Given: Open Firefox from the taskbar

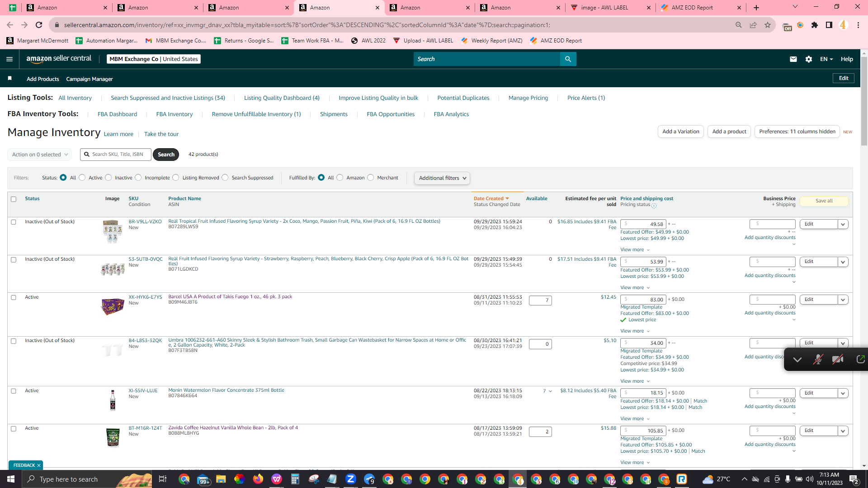Looking at the screenshot, I should (x=258, y=479).
